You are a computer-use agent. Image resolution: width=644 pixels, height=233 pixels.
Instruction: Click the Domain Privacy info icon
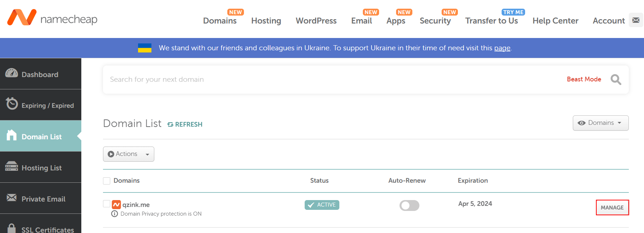[x=115, y=214]
